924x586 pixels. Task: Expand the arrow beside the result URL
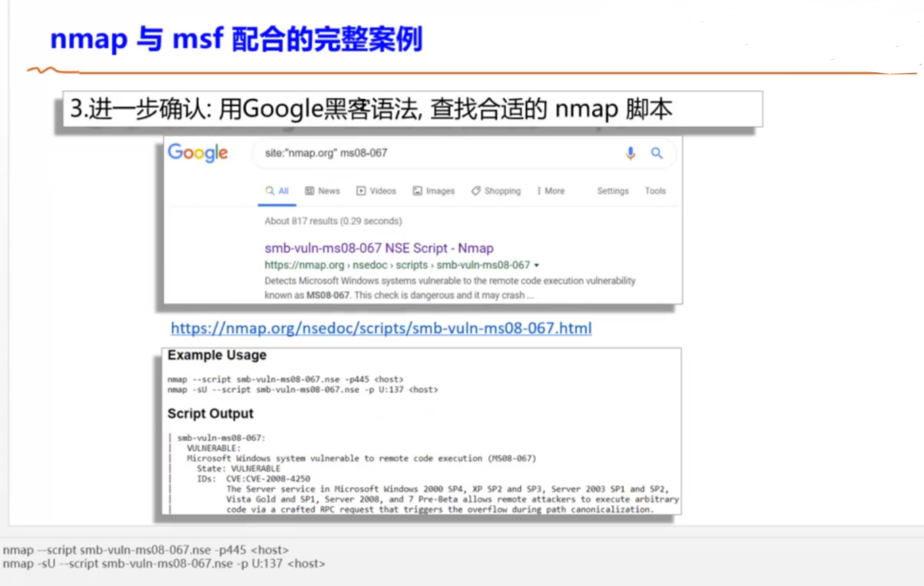tap(536, 265)
